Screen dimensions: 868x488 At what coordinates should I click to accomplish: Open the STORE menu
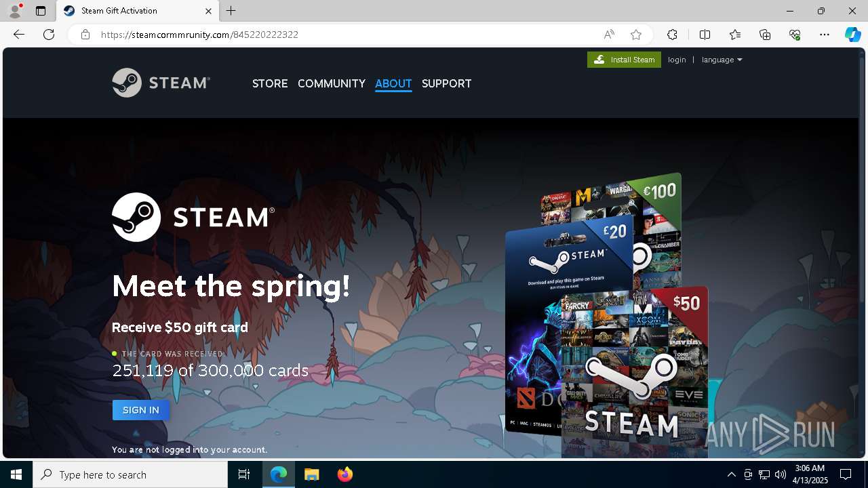tap(270, 83)
